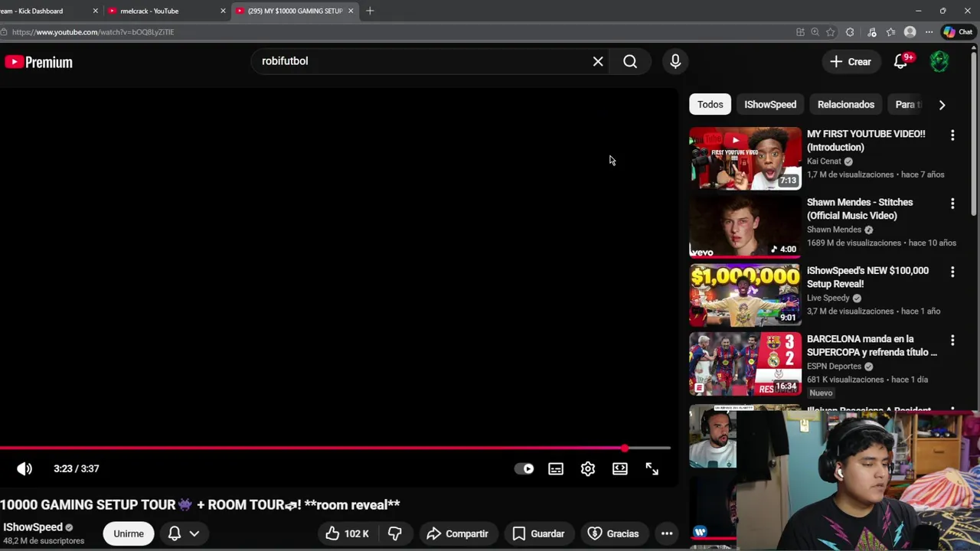Mute the video with the speaker icon
Viewport: 980px width, 551px height.
[x=24, y=468]
